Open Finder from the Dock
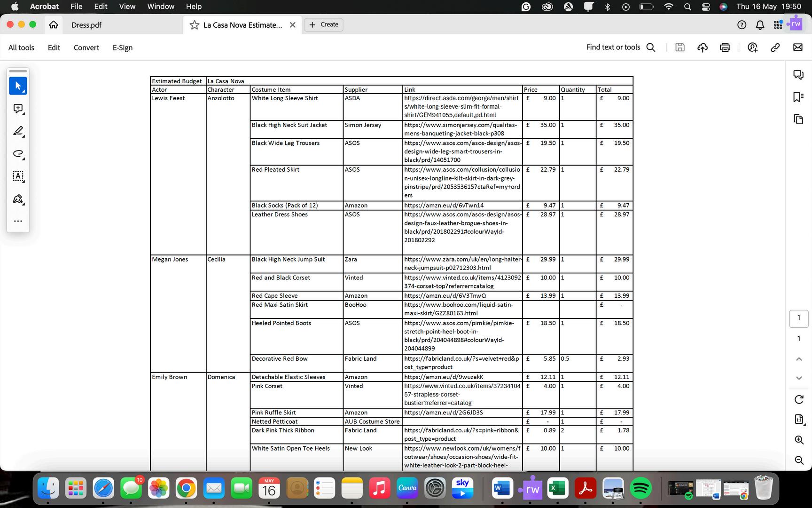 click(48, 489)
